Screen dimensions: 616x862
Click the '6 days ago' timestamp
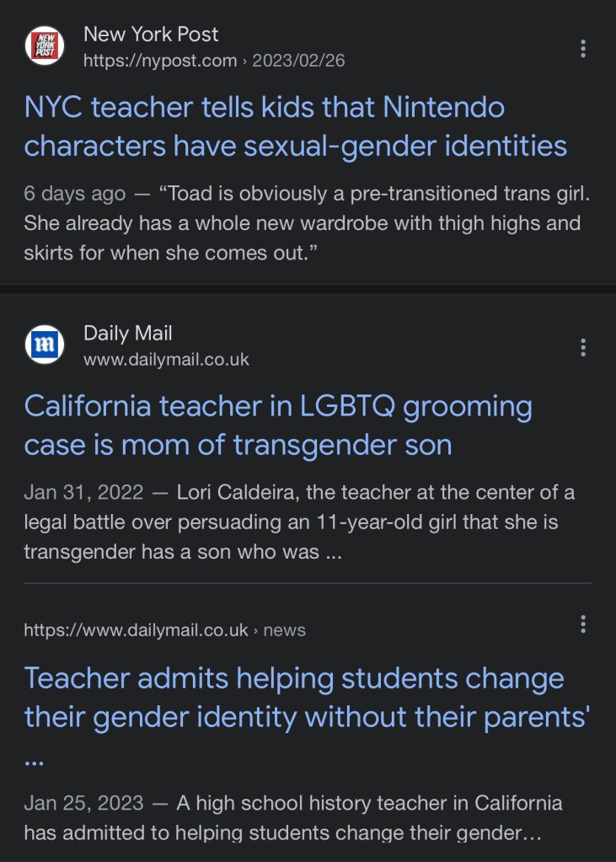(74, 194)
